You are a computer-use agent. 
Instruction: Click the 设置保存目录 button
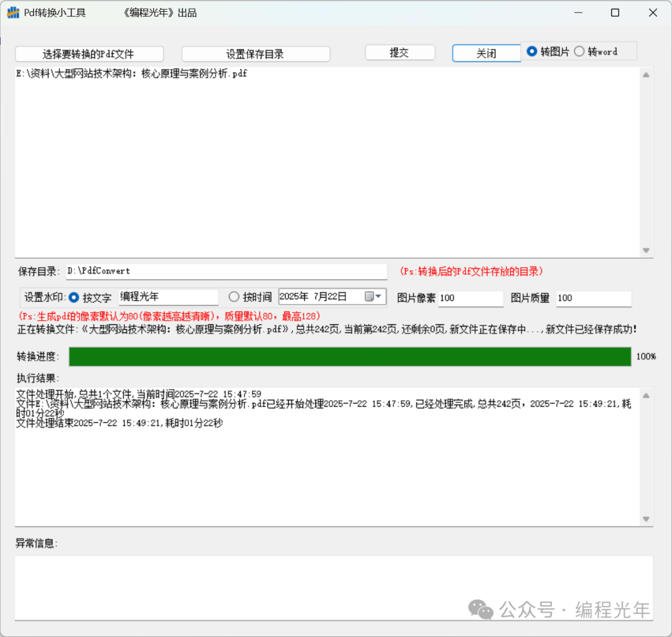(x=255, y=54)
